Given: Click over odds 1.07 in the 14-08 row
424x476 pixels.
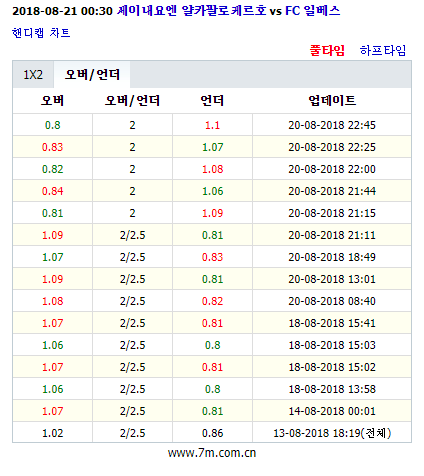Looking at the screenshot, I should (x=52, y=411).
